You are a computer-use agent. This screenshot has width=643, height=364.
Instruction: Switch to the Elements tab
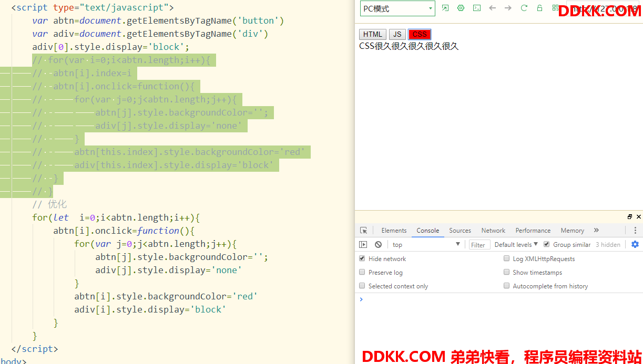pos(394,231)
